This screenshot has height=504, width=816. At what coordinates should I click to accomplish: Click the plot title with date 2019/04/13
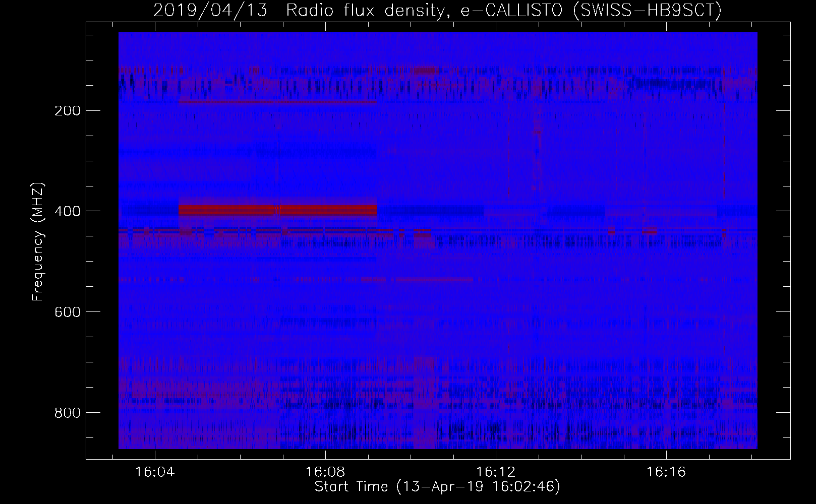(x=437, y=11)
